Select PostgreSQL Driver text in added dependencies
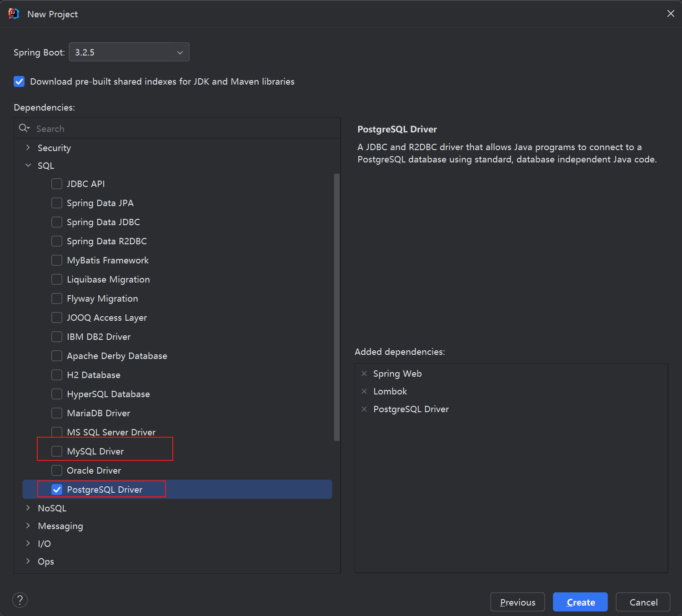 (x=411, y=409)
